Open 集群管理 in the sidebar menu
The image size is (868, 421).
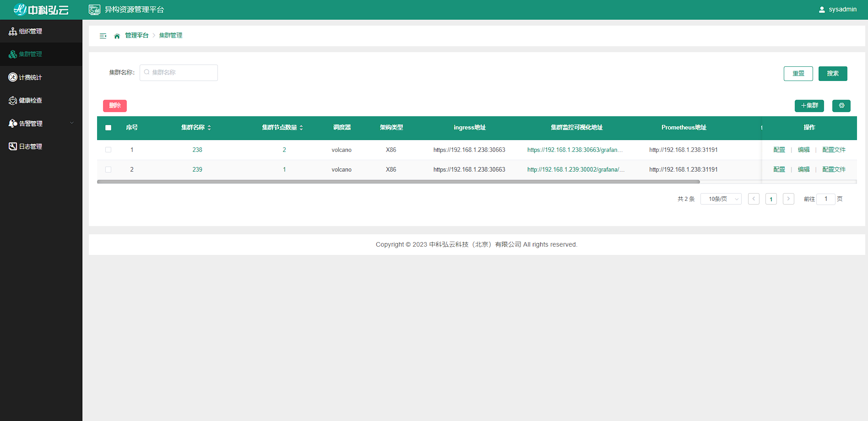click(x=30, y=54)
